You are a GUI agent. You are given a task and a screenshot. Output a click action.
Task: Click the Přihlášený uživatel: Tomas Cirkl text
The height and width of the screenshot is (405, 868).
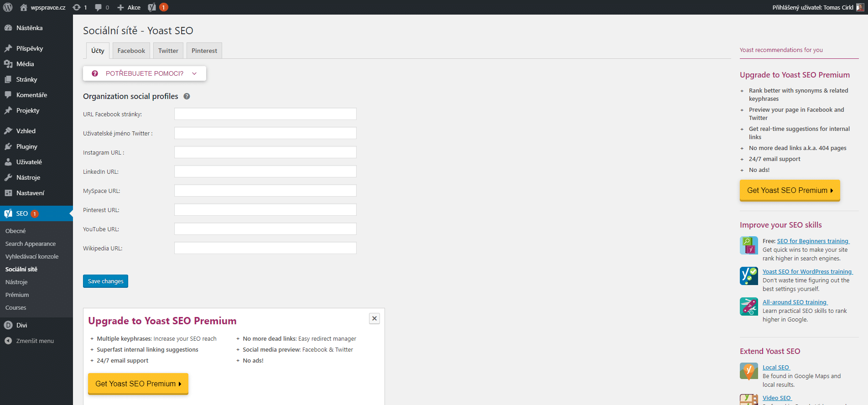[813, 7]
